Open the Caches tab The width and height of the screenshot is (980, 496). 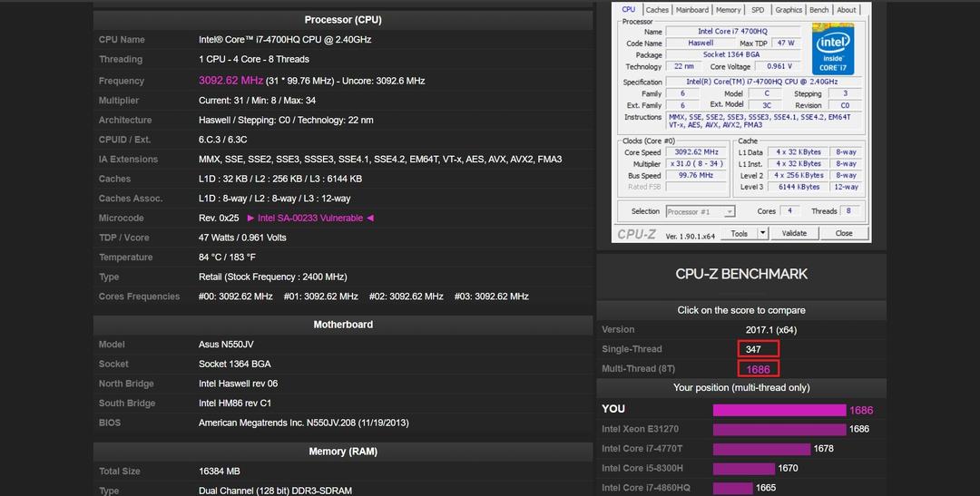pyautogui.click(x=657, y=10)
